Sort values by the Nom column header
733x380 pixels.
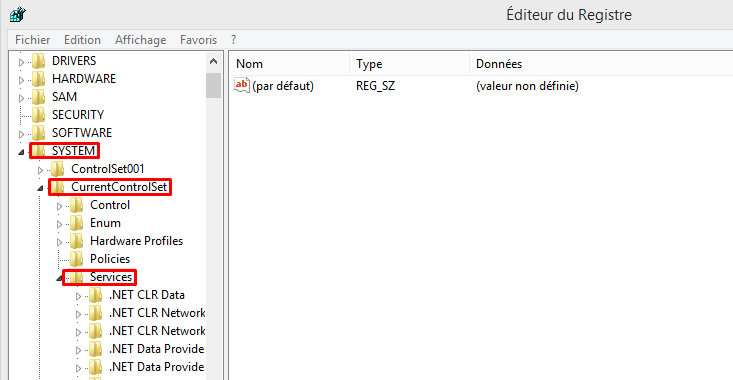tap(289, 64)
